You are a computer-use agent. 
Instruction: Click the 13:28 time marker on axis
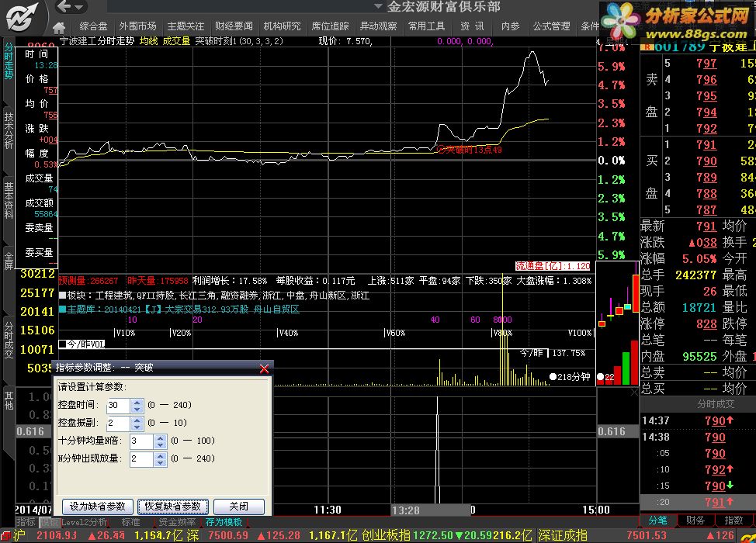[406, 510]
